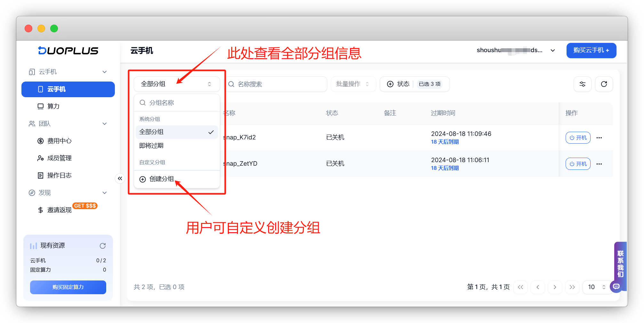Click the 过期时间 column header
The image size is (644, 323).
click(x=443, y=113)
